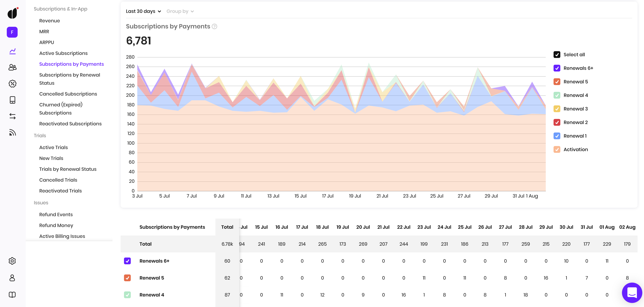The height and width of the screenshot is (307, 644).
Task: Click the 20 Jul column header
Action: tap(363, 227)
